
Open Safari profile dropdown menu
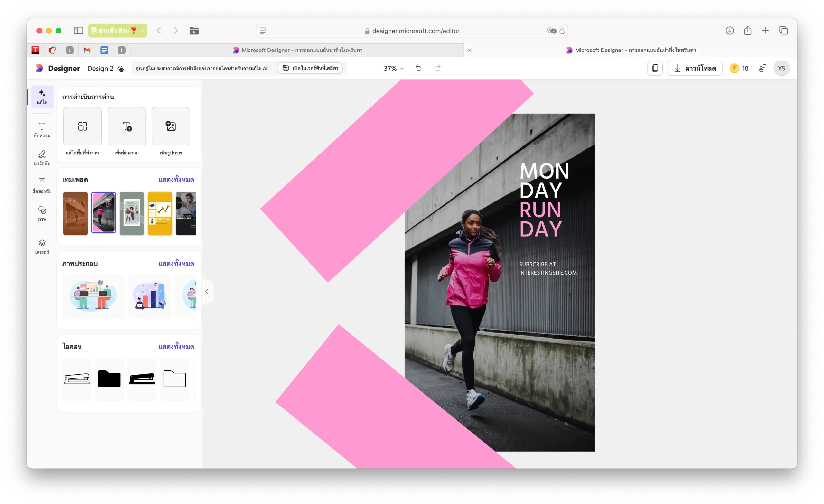click(x=117, y=31)
